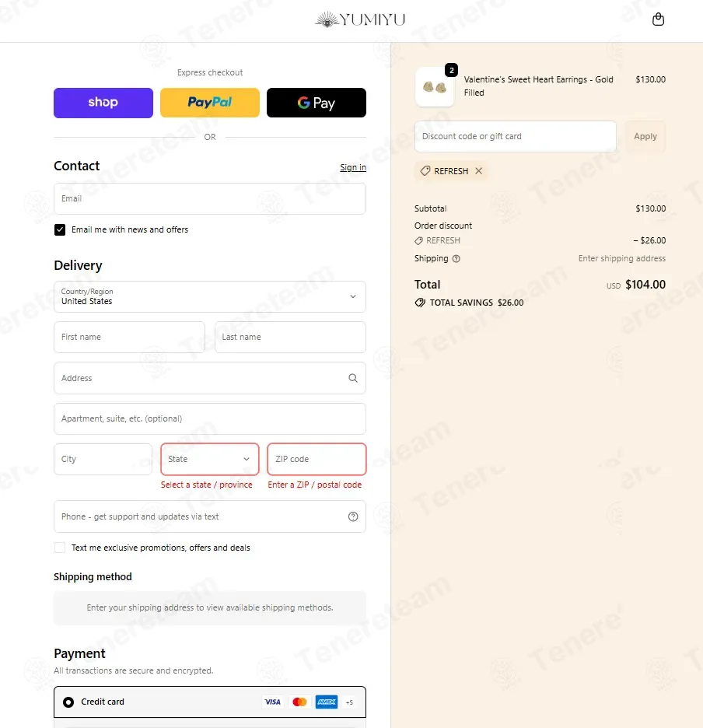Expand the State dropdown
The image size is (703, 728).
[210, 459]
